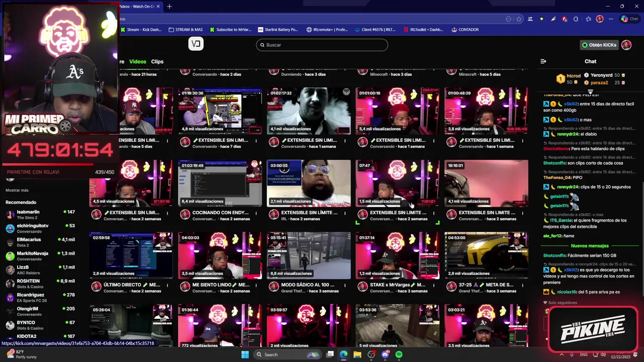Open recommended channel elchiringuitotv

(40, 228)
